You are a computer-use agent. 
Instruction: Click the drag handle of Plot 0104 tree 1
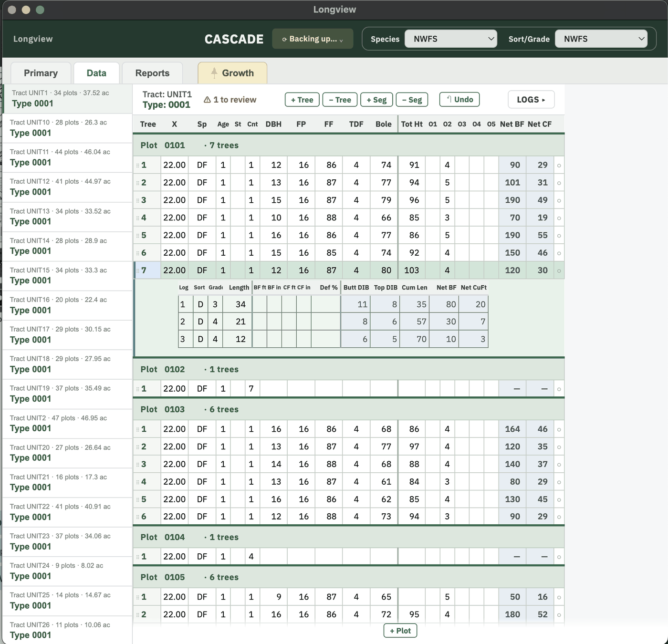(138, 557)
